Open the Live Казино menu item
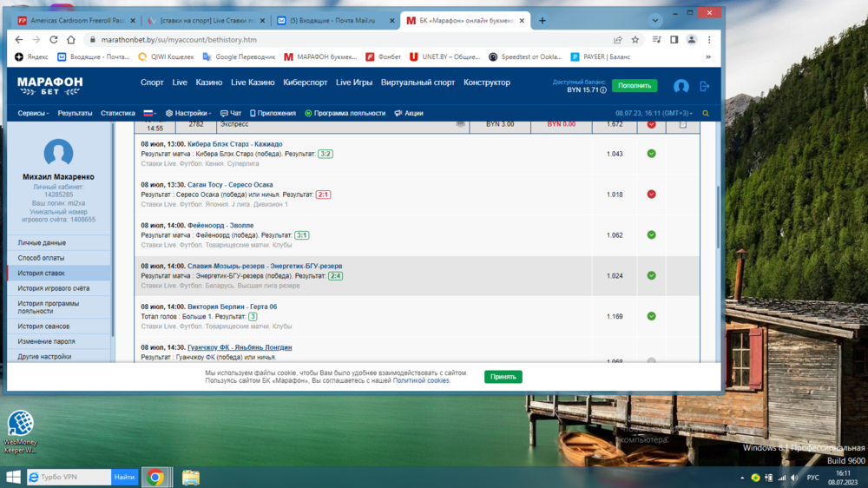Viewport: 868px width, 488px height. [253, 82]
